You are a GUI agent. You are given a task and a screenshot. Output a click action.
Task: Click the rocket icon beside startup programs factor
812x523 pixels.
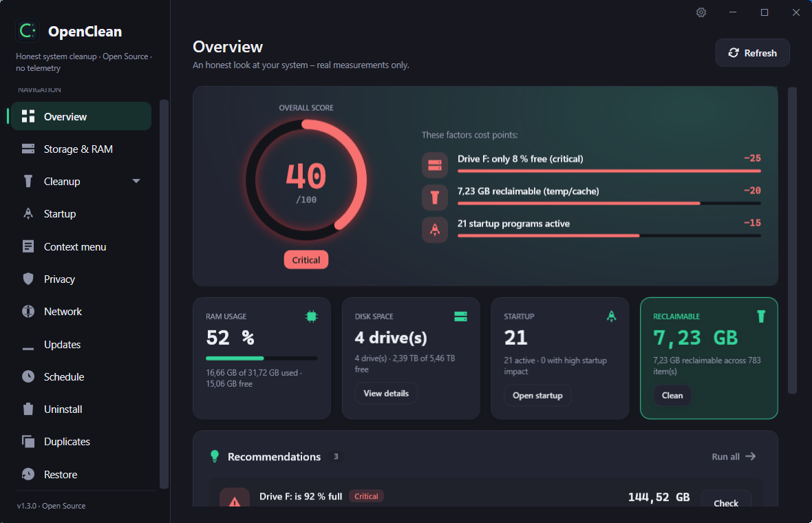pyautogui.click(x=435, y=230)
